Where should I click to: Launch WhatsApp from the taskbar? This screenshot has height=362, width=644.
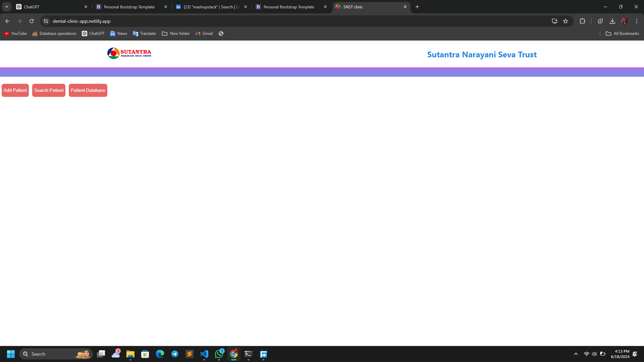point(219,354)
